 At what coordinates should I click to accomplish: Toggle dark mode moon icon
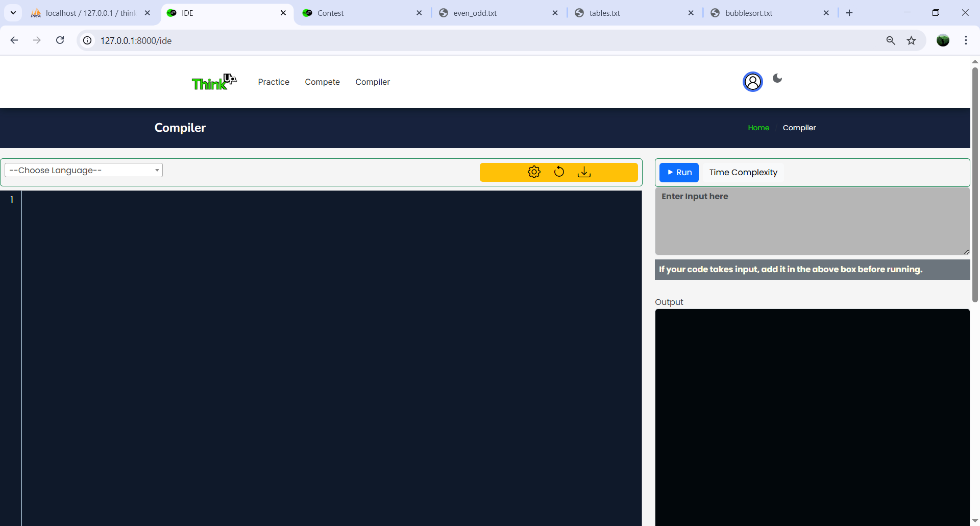[x=777, y=78]
